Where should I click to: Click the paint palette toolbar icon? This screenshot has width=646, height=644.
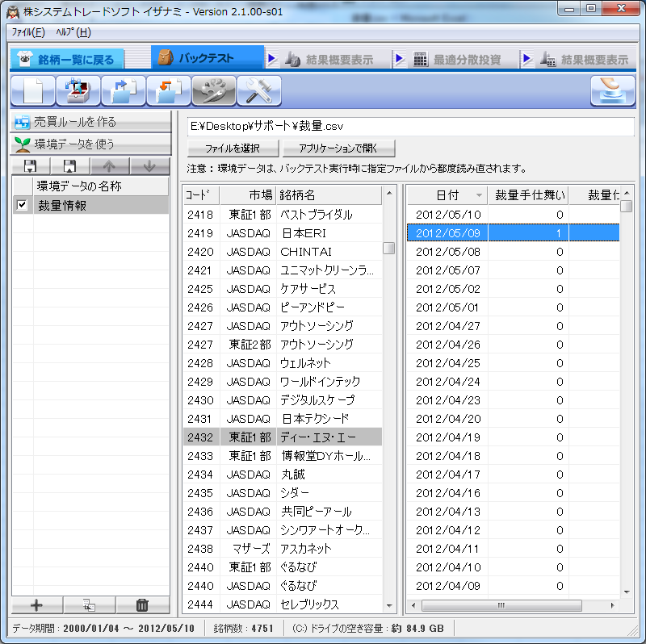coord(214,90)
